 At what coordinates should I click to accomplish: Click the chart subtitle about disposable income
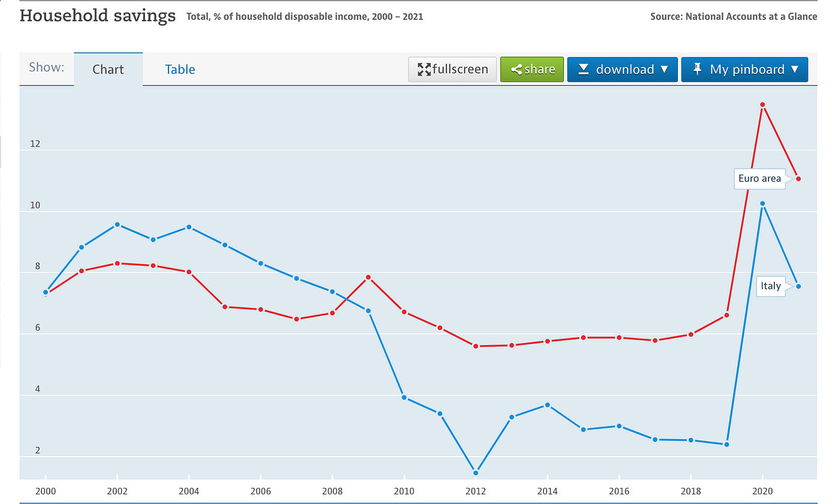click(x=305, y=17)
